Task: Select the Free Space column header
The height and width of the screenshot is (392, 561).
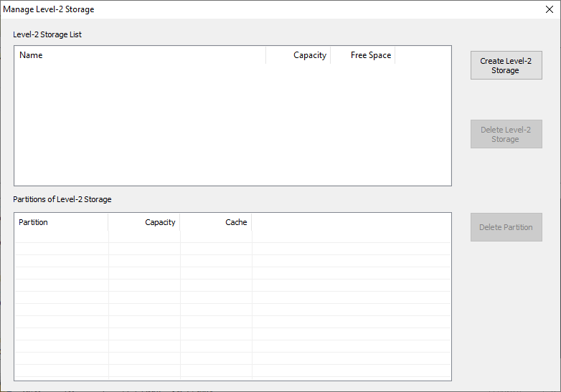Action: (x=362, y=55)
